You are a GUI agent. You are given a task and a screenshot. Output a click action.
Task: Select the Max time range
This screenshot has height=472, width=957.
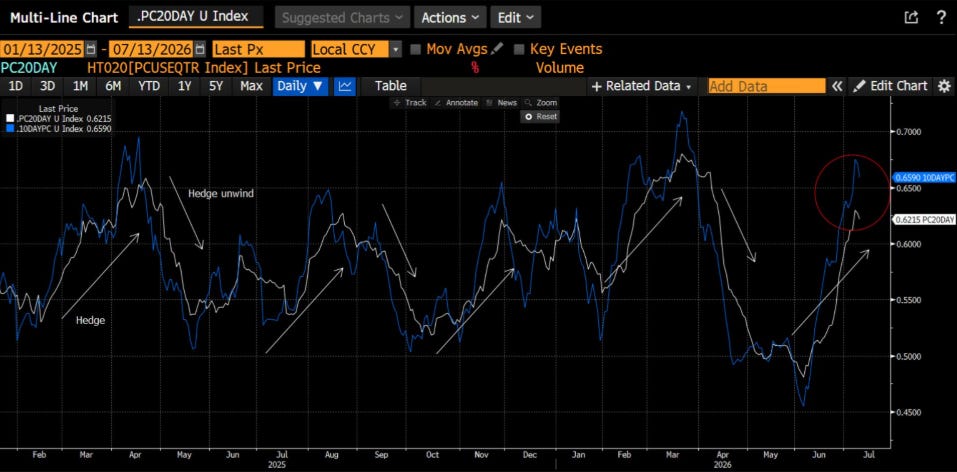pyautogui.click(x=251, y=86)
